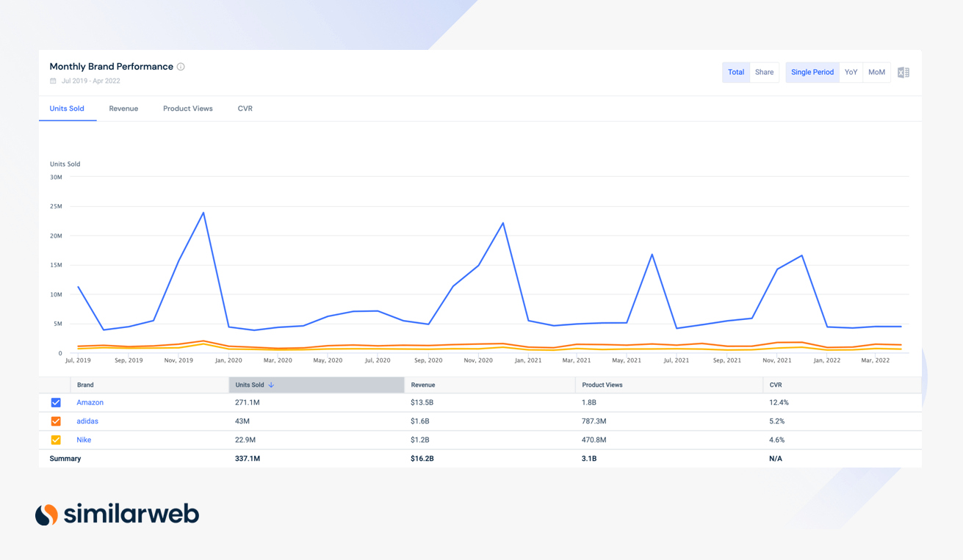Viewport: 963px width, 560px height.
Task: Open the Revenue tab
Action: tap(123, 109)
